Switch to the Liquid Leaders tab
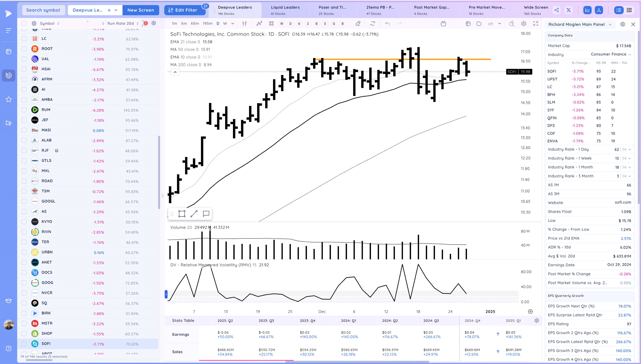Viewport: 641px width, 364px height. coord(285,10)
